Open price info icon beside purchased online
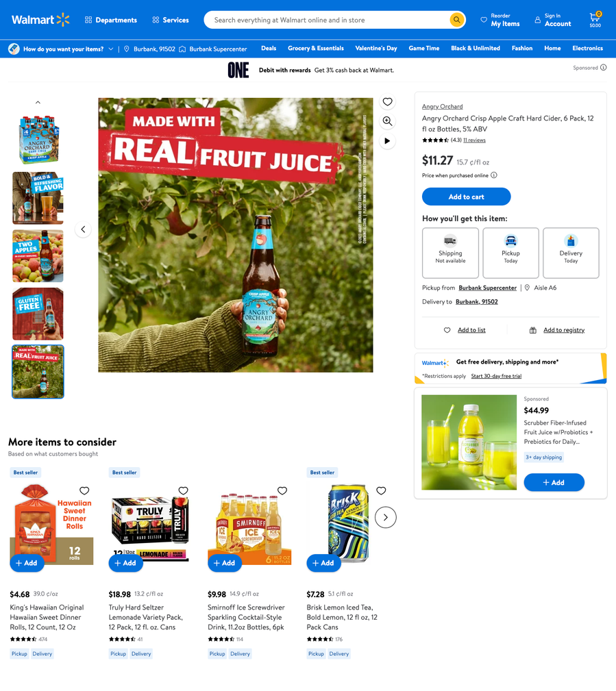This screenshot has height=691, width=616. tap(494, 175)
